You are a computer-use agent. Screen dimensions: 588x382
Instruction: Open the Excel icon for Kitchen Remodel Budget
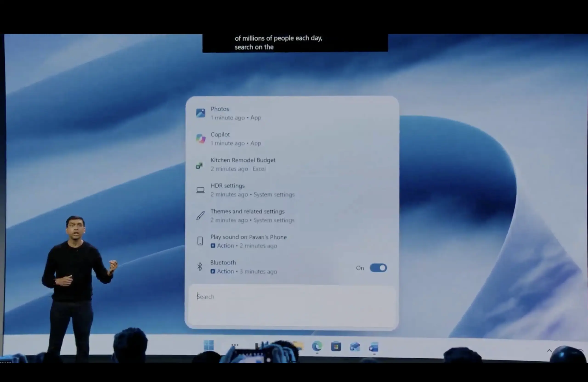tap(199, 165)
